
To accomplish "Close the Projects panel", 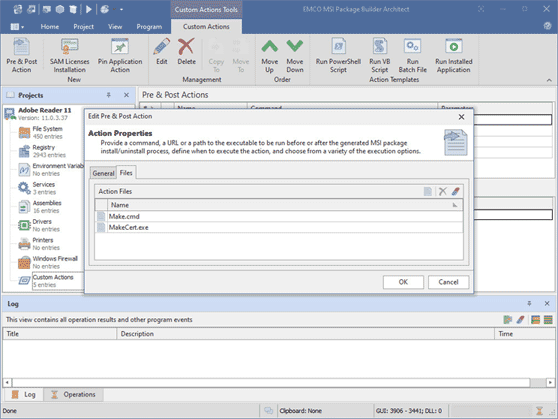I will [126, 95].
